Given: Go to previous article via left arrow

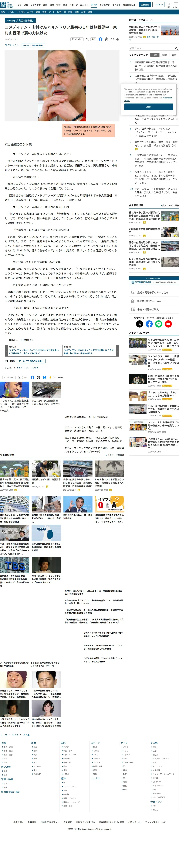Looking at the screenshot, I should [x=6, y=350].
